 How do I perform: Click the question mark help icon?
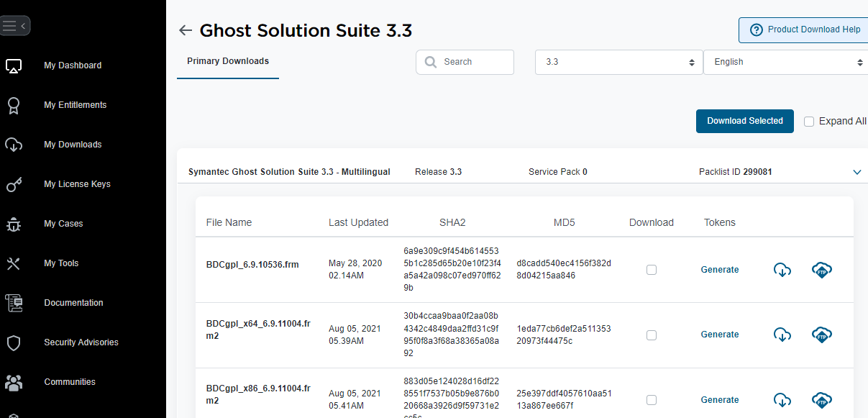756,30
